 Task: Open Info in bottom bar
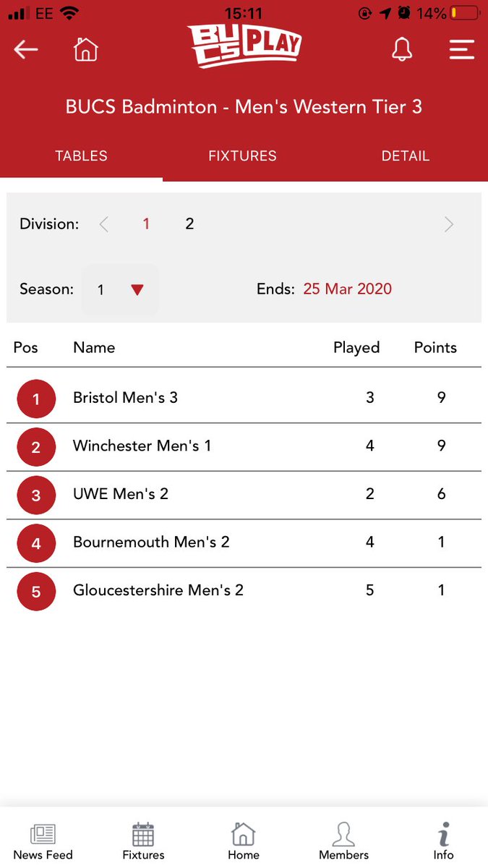[x=443, y=842]
